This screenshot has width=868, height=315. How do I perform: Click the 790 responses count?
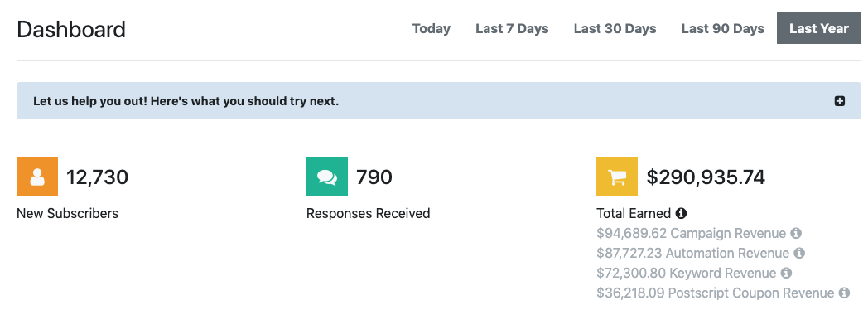374,177
